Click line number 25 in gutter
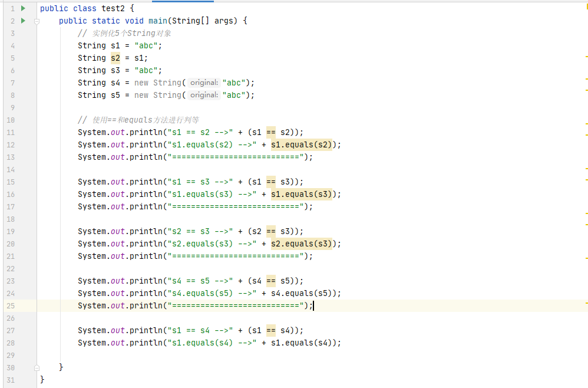 tap(11, 306)
